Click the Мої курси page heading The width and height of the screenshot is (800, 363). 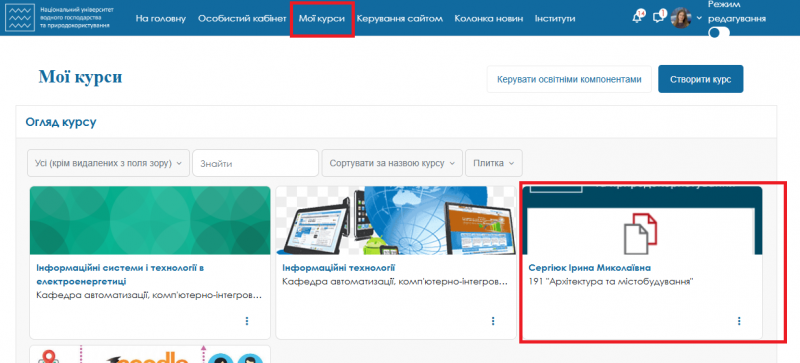[x=80, y=77]
